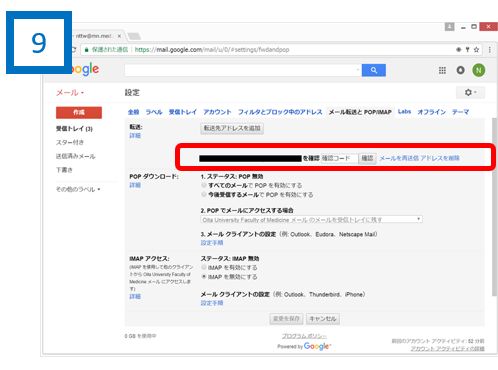The image size is (498, 370).
Task: Click the Google logo
Action: coord(85,69)
